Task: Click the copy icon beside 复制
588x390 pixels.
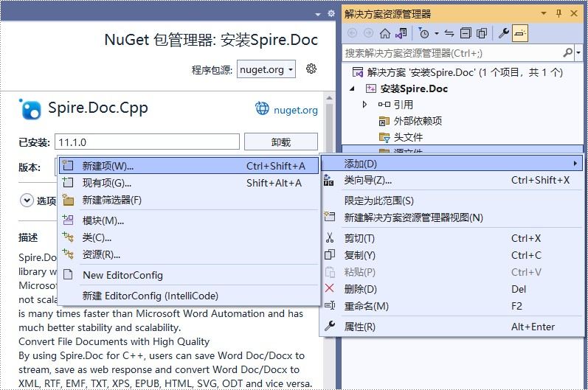Action: pyautogui.click(x=329, y=254)
